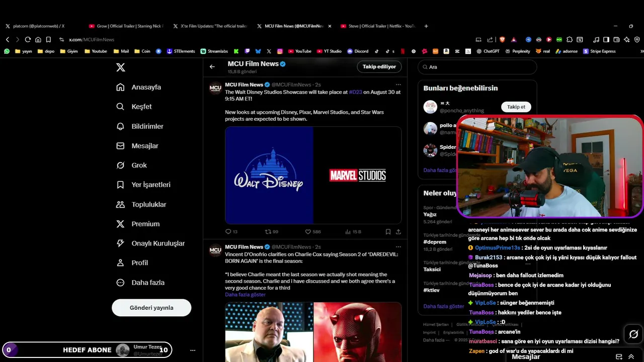The width and height of the screenshot is (644, 362).
Task: Open the Discord bookmark
Action: (x=358, y=51)
